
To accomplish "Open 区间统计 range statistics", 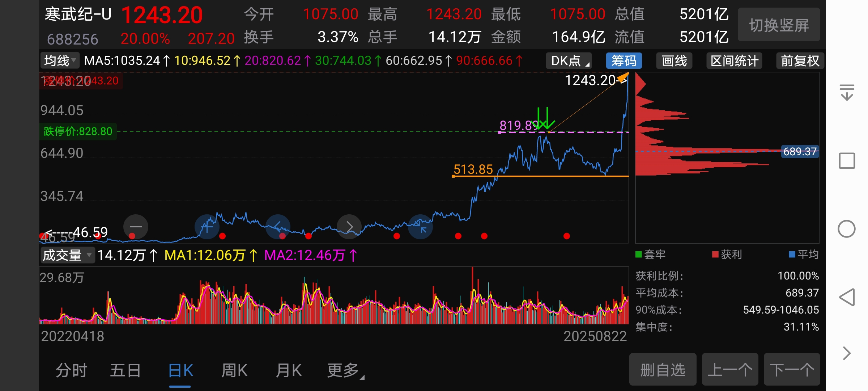I will point(734,60).
